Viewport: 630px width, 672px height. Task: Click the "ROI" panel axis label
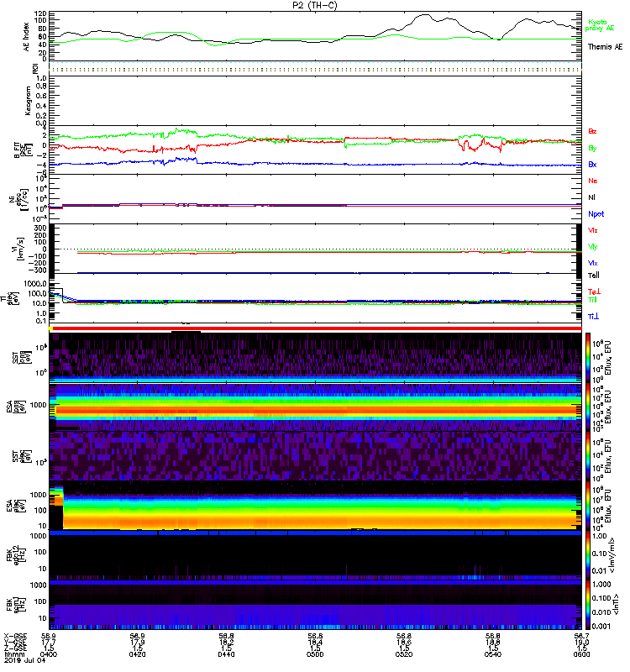point(35,68)
